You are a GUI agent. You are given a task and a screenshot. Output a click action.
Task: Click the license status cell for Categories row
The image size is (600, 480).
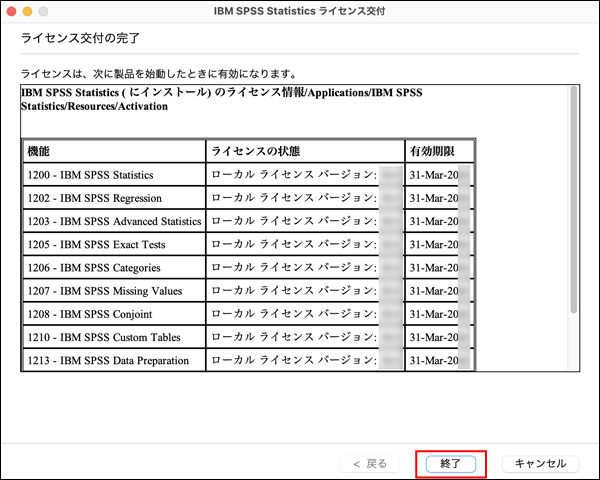coord(305,268)
